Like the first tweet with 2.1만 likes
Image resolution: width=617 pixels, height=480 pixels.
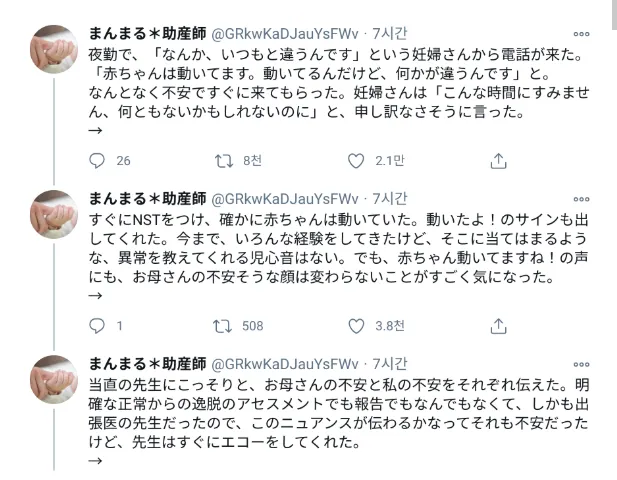[x=356, y=161]
